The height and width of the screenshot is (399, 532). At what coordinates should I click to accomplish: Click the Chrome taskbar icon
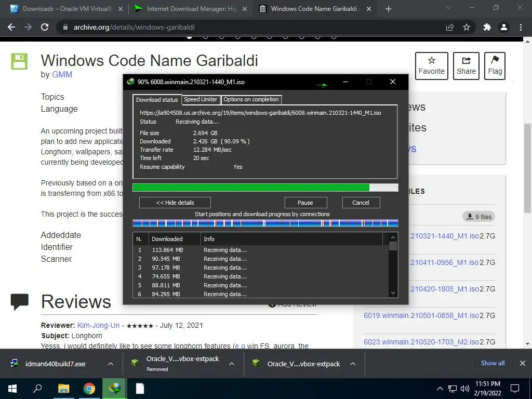pyautogui.click(x=89, y=389)
